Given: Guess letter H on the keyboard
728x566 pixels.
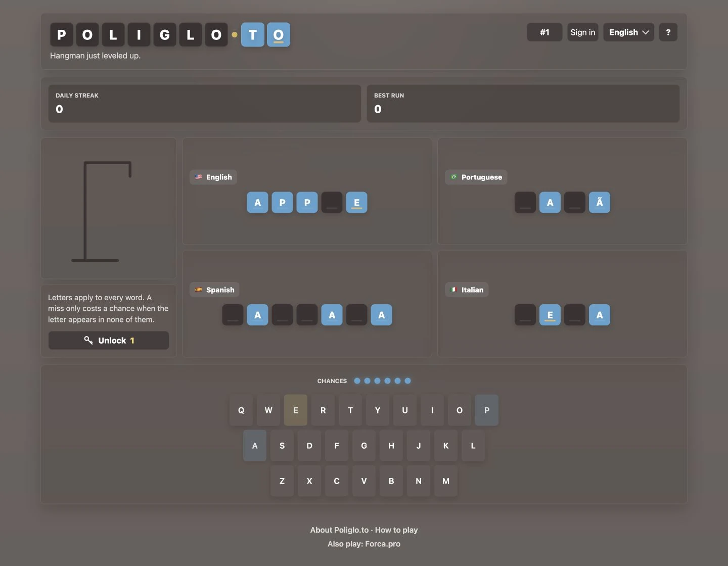Looking at the screenshot, I should point(391,445).
